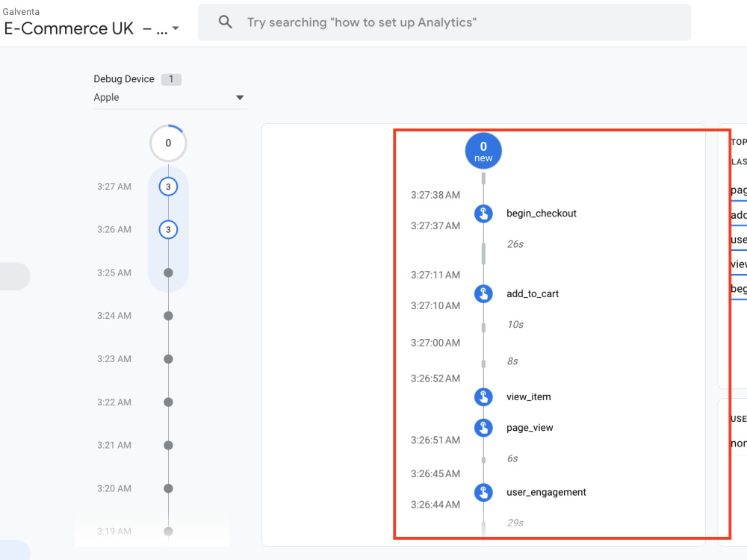
Task: Select the 3:22 AM timeline dot
Action: pos(168,402)
